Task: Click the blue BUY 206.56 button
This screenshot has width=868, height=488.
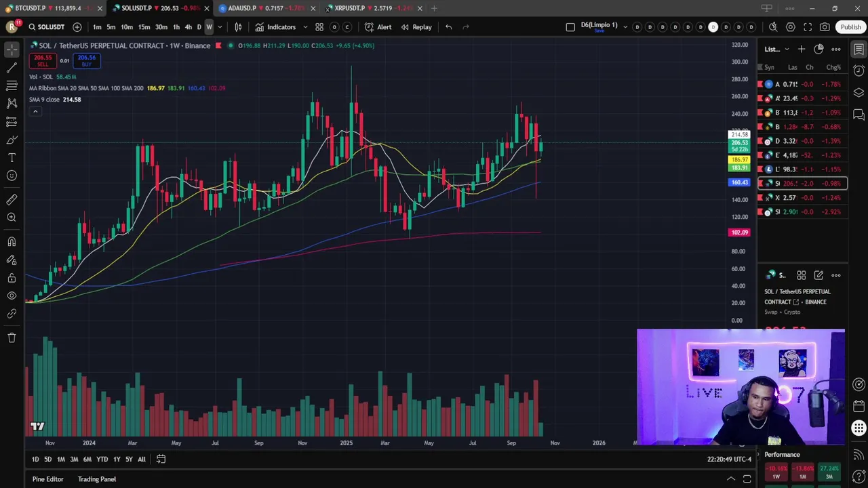Action: pos(86,60)
